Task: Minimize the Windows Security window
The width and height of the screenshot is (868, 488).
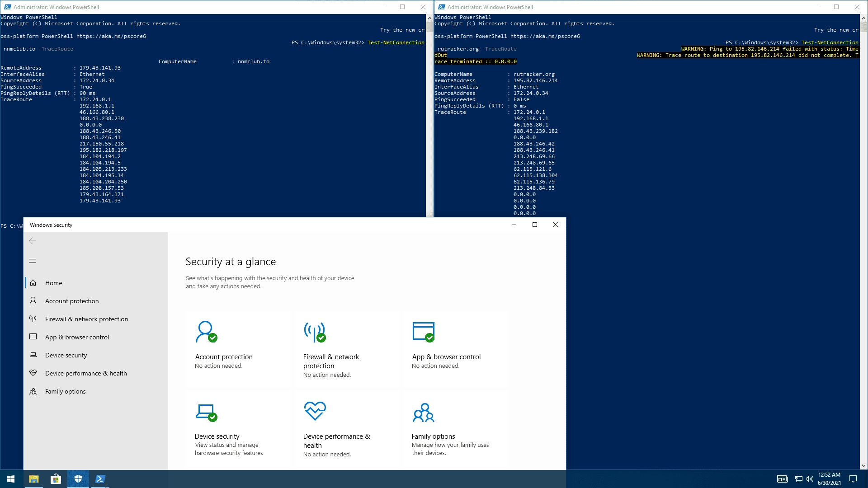Action: [x=514, y=225]
